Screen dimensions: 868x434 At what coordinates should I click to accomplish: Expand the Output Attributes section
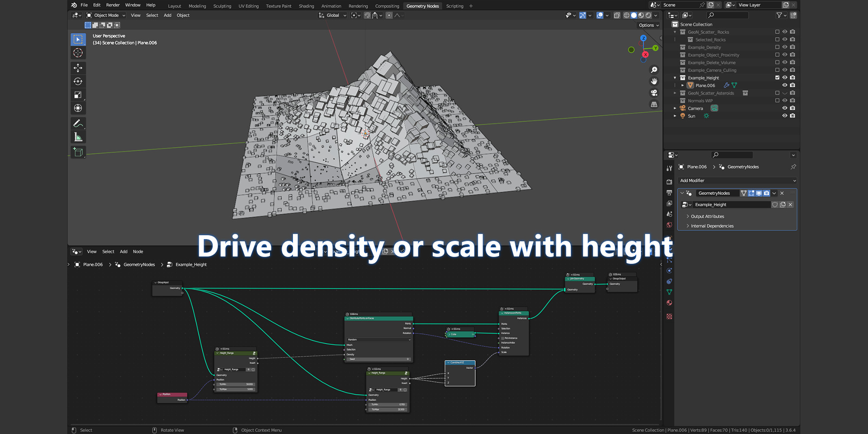click(707, 217)
